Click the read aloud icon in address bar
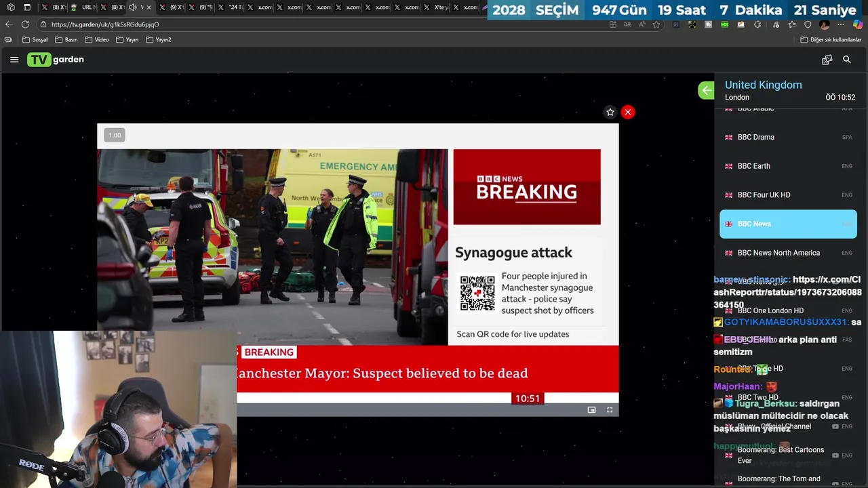 coord(642,24)
